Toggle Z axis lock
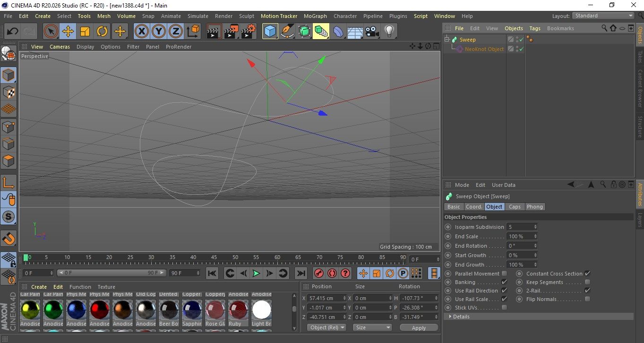 pos(176,32)
